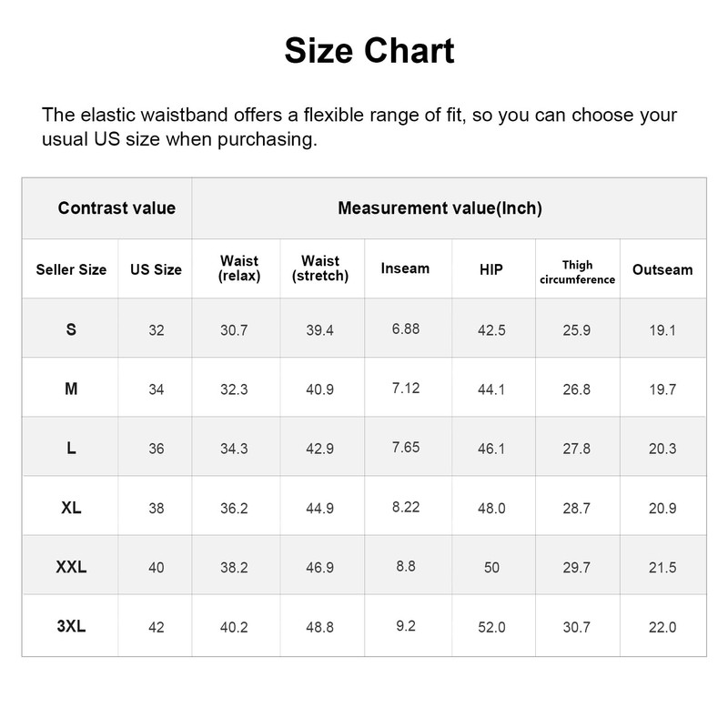728x728 pixels.
Task: Select the 7.12 inseam value
Action: coord(406,388)
